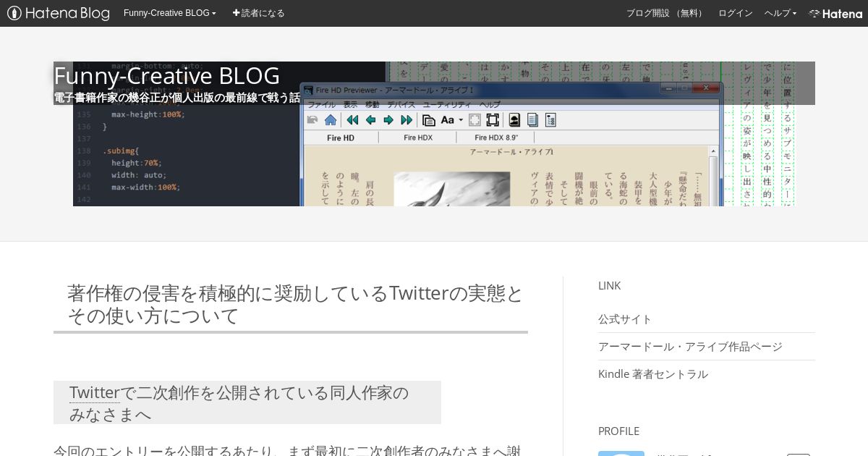Click the ログイン link
868x456 pixels.
tap(735, 13)
